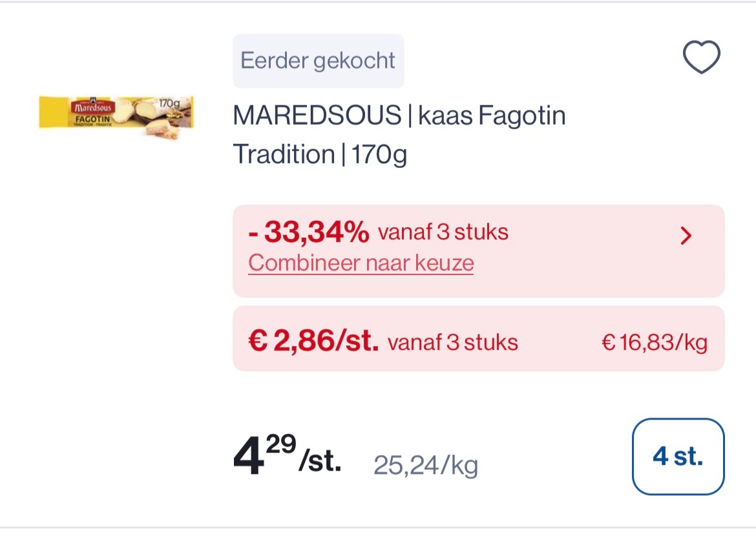Image resolution: width=756 pixels, height=543 pixels.
Task: Click the Tradition 170g product subtitle
Action: [x=320, y=154]
